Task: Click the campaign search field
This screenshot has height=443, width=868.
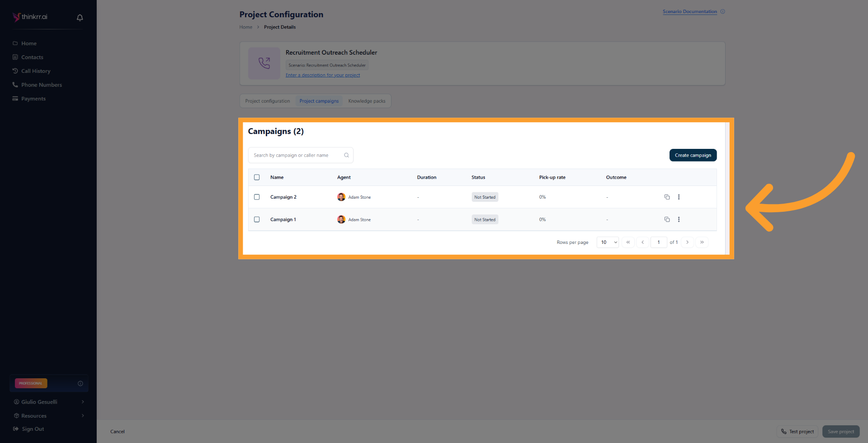Action: click(301, 155)
